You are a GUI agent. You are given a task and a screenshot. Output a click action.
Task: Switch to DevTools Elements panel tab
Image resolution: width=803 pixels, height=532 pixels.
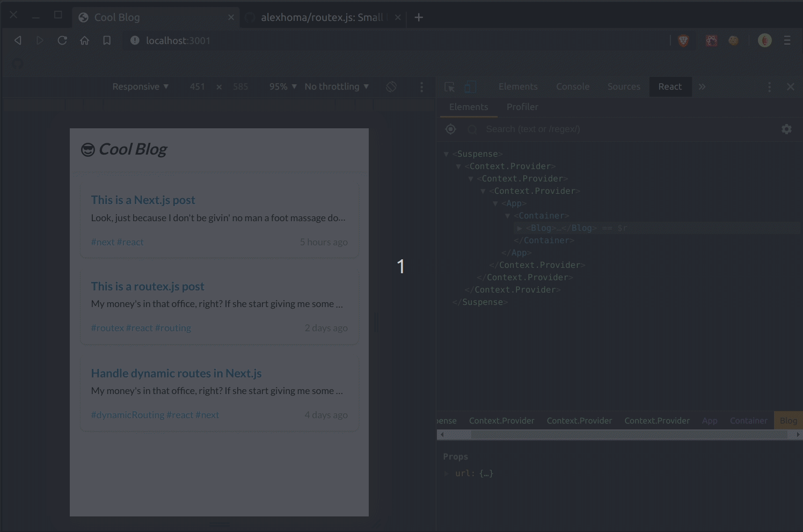pyautogui.click(x=517, y=86)
